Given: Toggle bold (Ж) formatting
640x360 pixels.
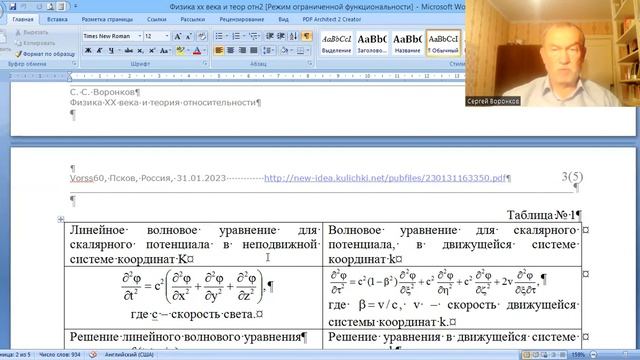Looking at the screenshot, I should point(88,51).
